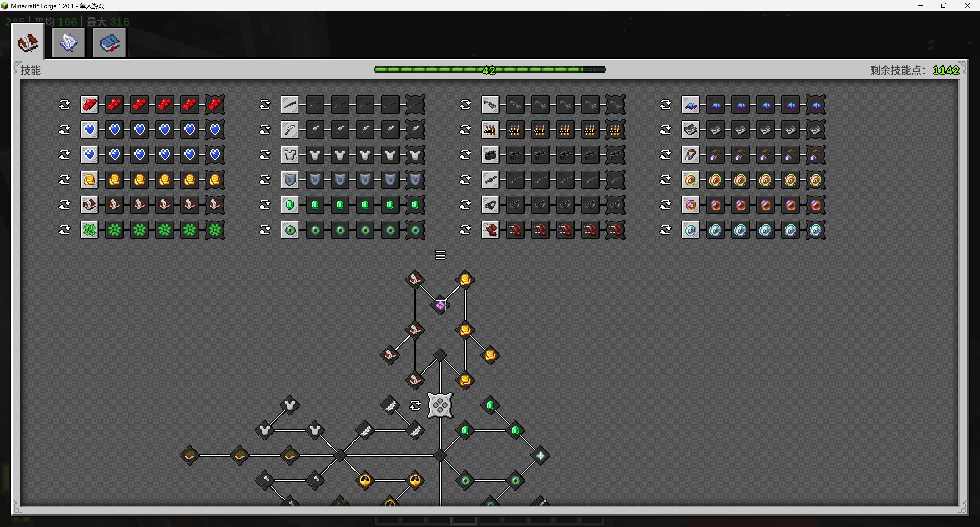The height and width of the screenshot is (527, 980).
Task: Select the highlighted red hearts skill icon
Action: [x=90, y=105]
